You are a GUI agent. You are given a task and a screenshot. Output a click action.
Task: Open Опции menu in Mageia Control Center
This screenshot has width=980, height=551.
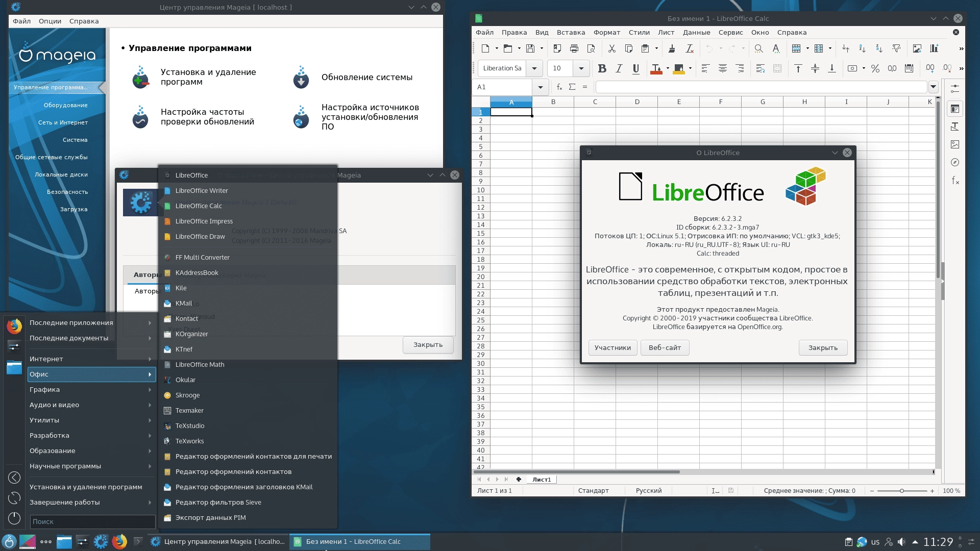[x=50, y=21]
